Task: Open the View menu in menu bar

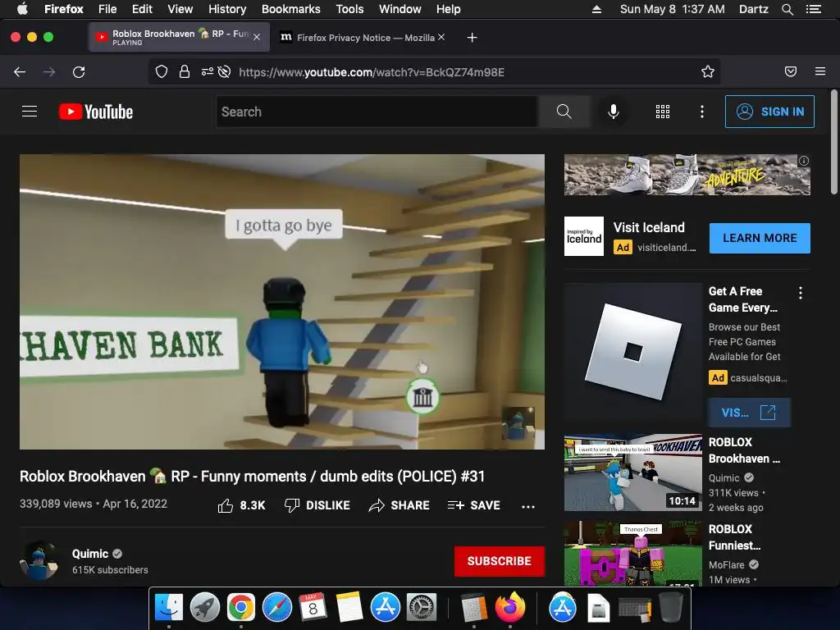Action: click(x=180, y=9)
